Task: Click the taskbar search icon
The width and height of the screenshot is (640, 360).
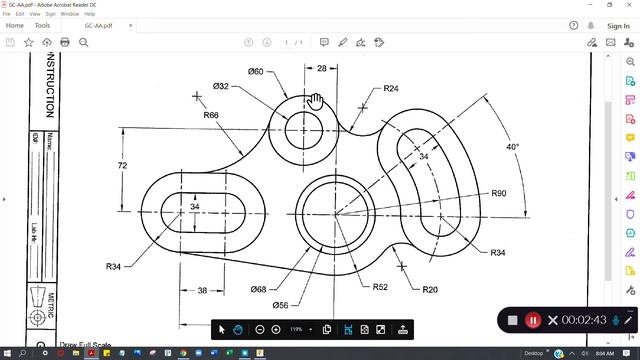Action: click(x=23, y=353)
